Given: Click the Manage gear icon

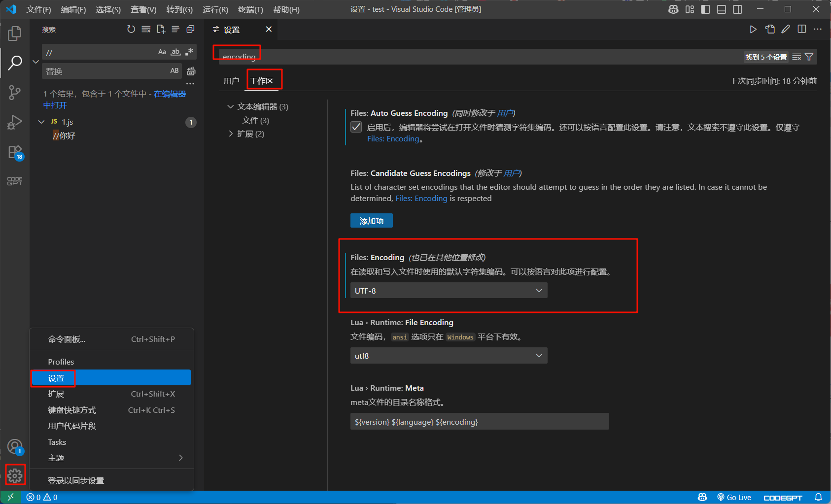Looking at the screenshot, I should [15, 475].
